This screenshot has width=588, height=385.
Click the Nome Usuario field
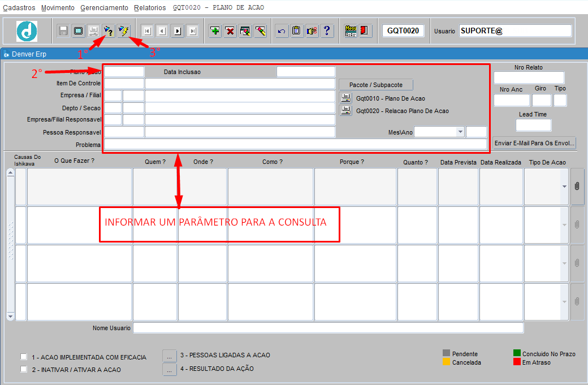click(x=328, y=328)
